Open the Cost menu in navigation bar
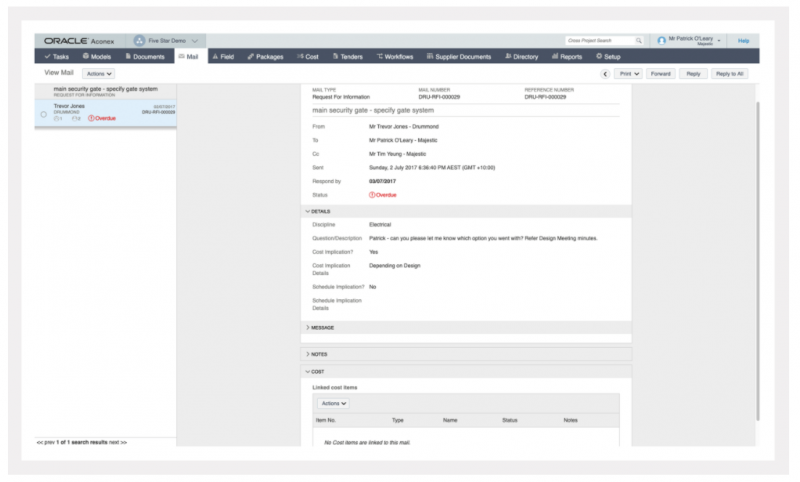Image resolution: width=800 pixels, height=482 pixels. (308, 57)
